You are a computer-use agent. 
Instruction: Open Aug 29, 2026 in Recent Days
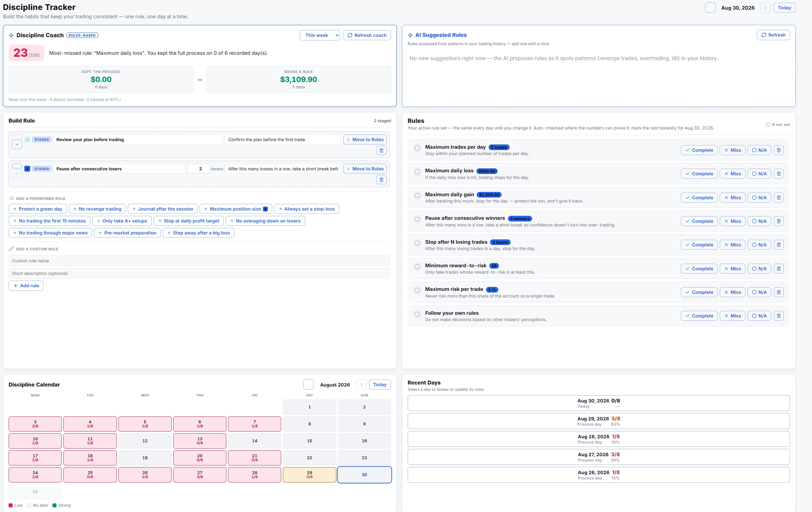[x=599, y=421]
